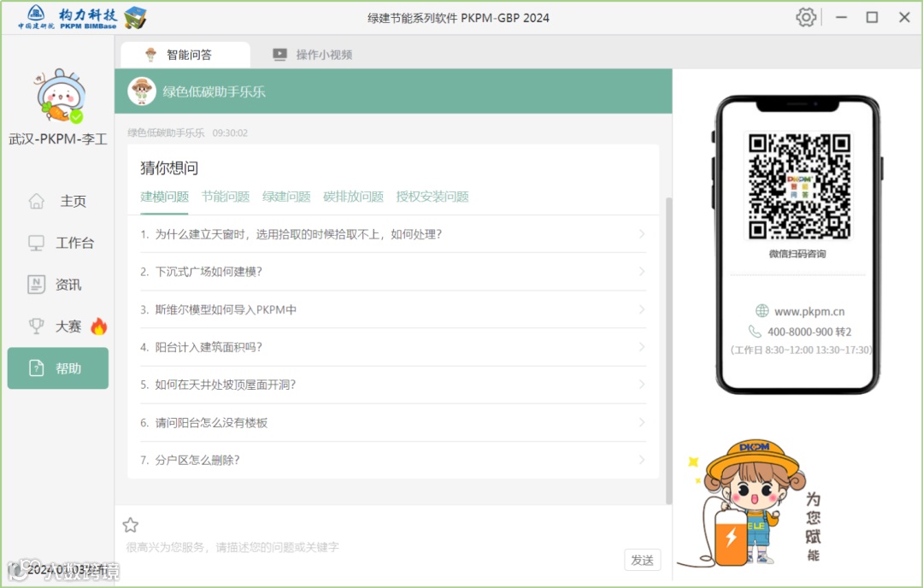The width and height of the screenshot is (923, 588).
Task: Minimize the PKPM-GBP window
Action: pos(841,18)
